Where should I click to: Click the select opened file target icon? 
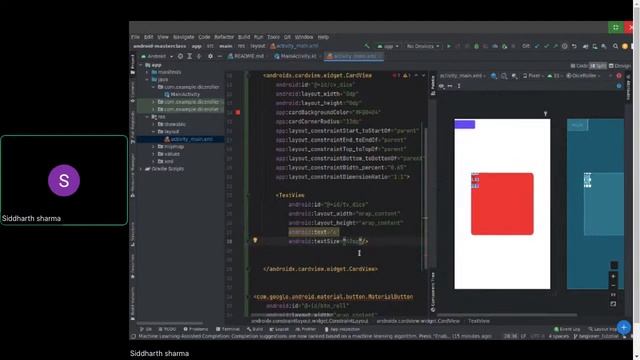[180, 56]
